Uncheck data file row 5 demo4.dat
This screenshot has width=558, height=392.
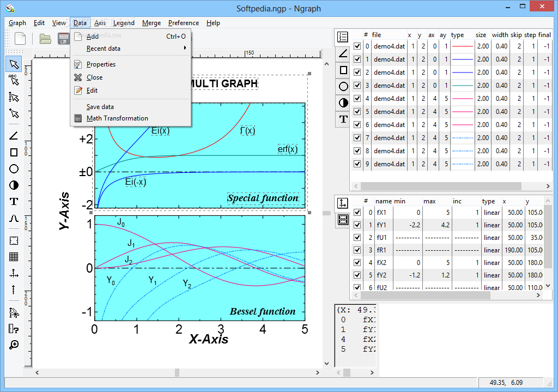point(357,111)
